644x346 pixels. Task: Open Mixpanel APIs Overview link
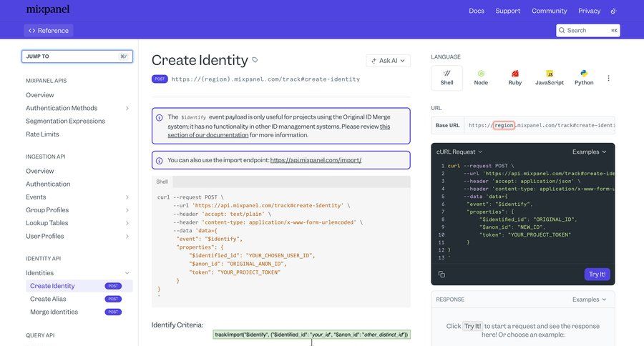(x=40, y=95)
